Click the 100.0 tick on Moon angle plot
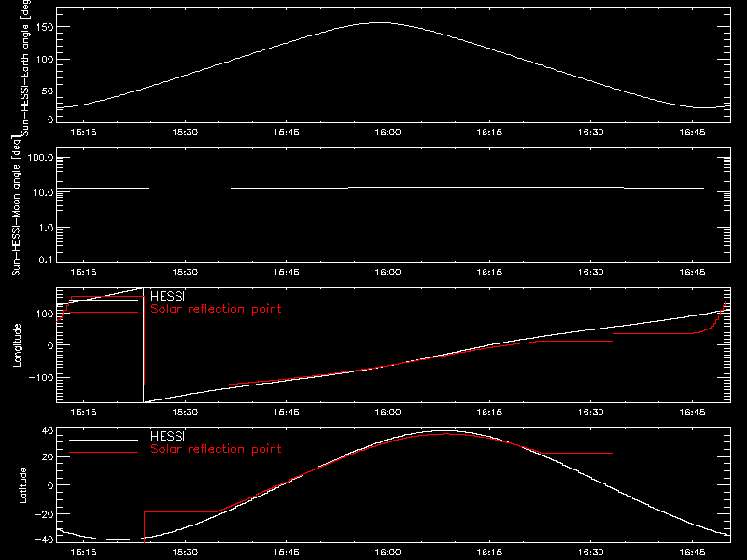Screen dimensions: 747x560 pos(40,158)
